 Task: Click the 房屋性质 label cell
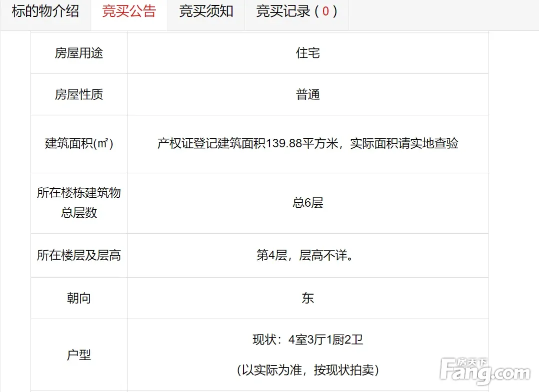79,95
